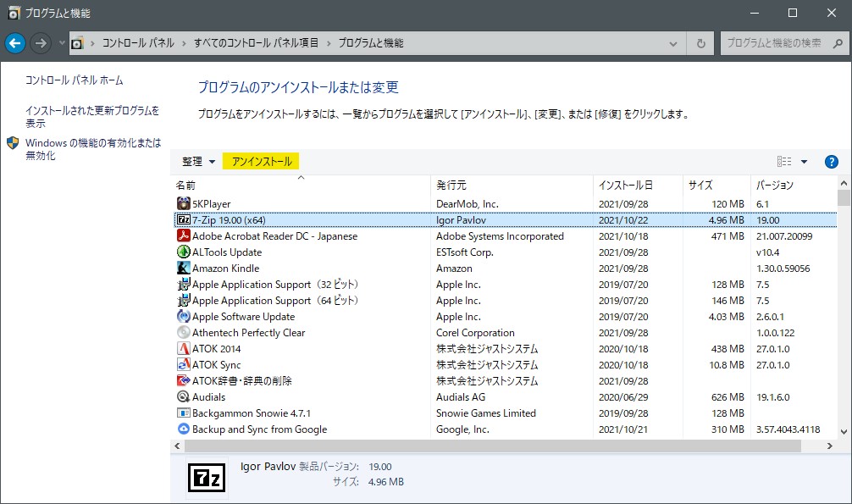Click the プログラムと機能 breadcrumb
The image size is (852, 504).
[x=371, y=43]
